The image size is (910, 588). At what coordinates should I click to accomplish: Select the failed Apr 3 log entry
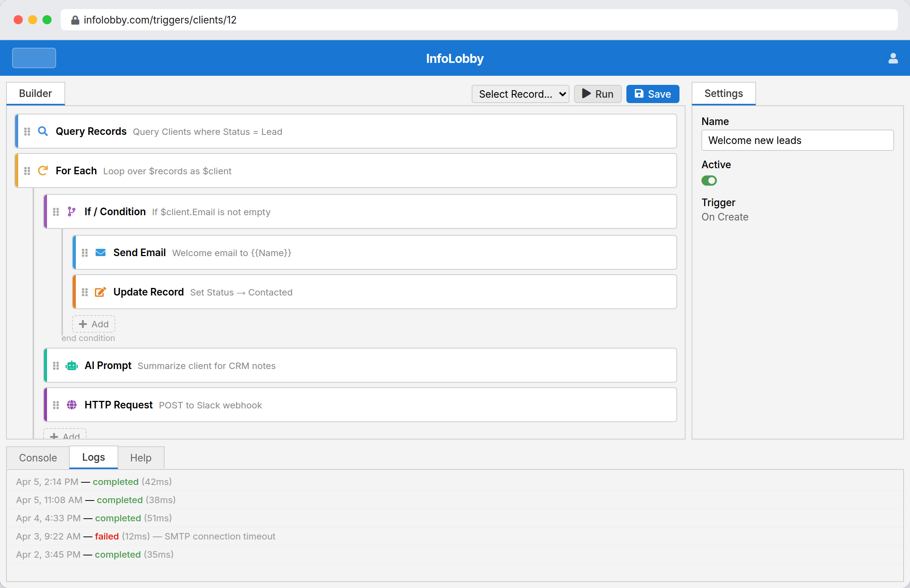(146, 536)
